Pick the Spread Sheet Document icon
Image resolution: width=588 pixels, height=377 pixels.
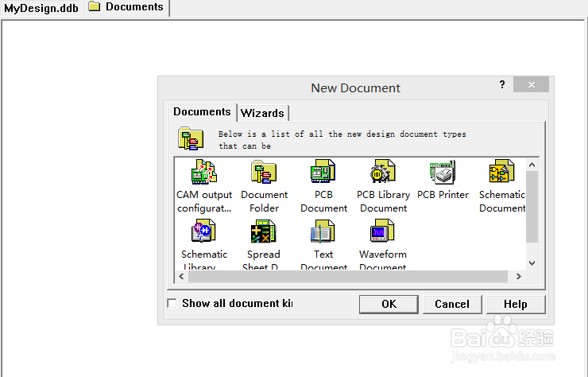tap(263, 231)
